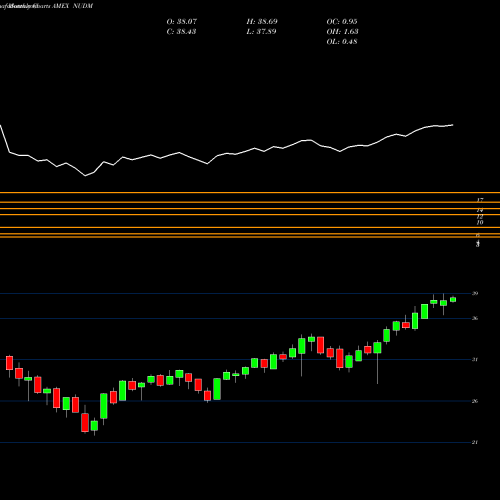Click the 17 label on the indicator scale
Viewport: 500px width, 500px height.
coord(480,200)
